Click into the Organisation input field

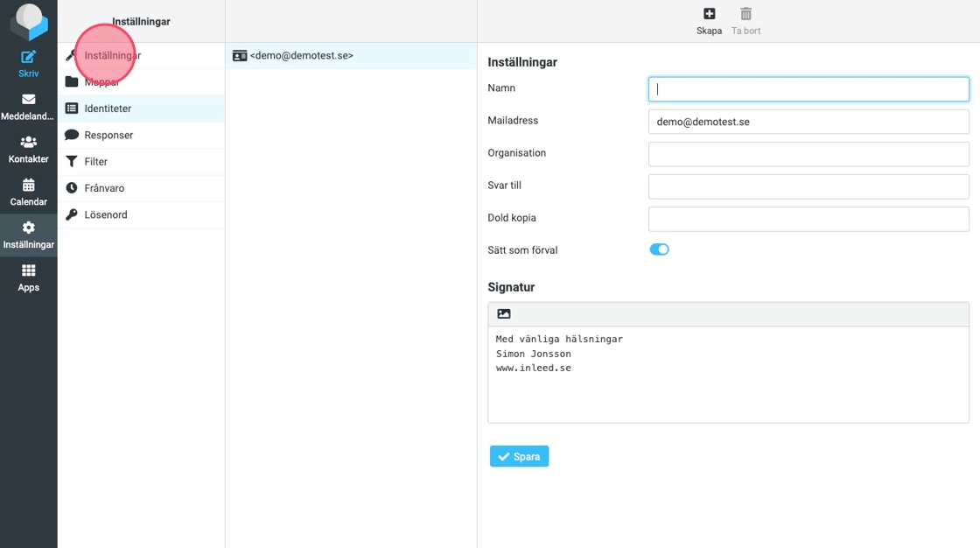pyautogui.click(x=808, y=154)
